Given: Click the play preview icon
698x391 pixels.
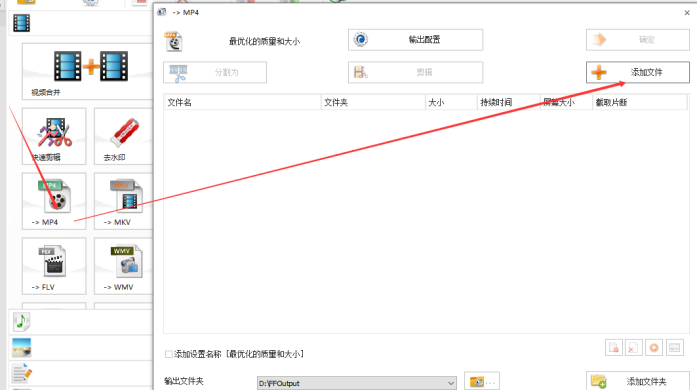Looking at the screenshot, I should pyautogui.click(x=654, y=348).
